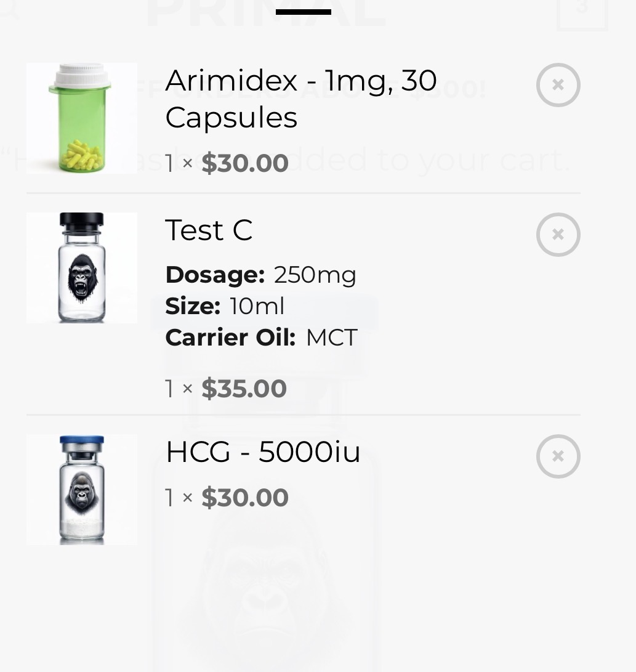
Task: Remove Test C from the cart
Action: [558, 235]
